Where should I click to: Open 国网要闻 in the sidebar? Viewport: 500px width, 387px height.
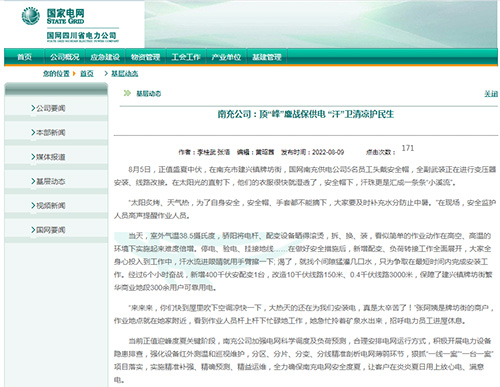(x=48, y=230)
